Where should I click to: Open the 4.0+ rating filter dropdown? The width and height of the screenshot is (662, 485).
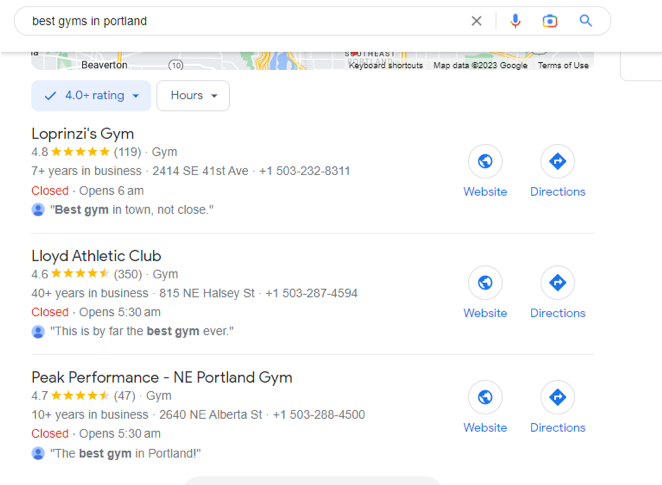[91, 96]
